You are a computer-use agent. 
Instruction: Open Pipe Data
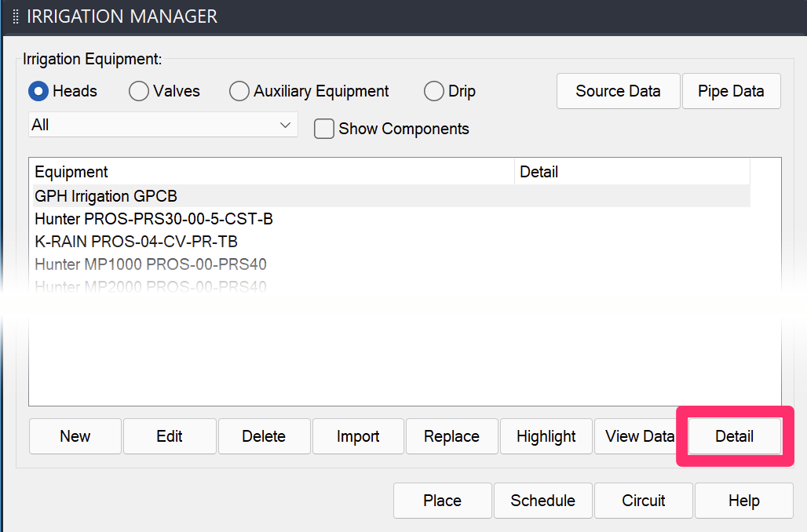(731, 91)
